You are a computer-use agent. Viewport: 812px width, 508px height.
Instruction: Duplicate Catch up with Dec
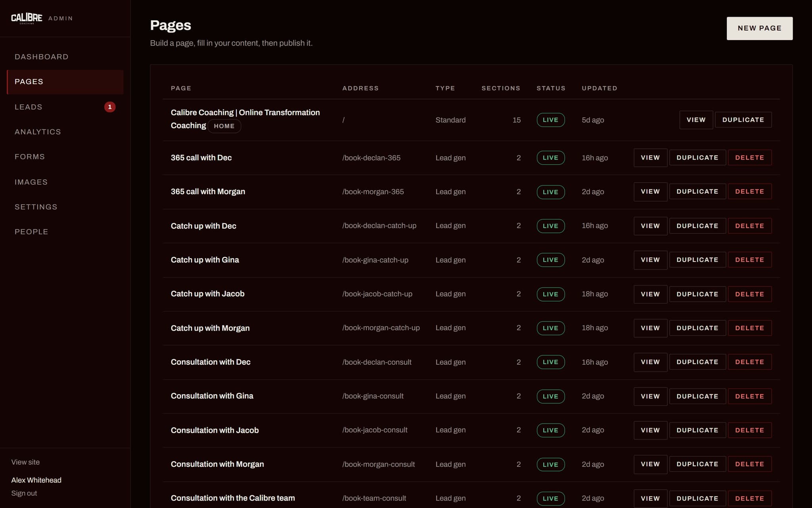point(697,226)
